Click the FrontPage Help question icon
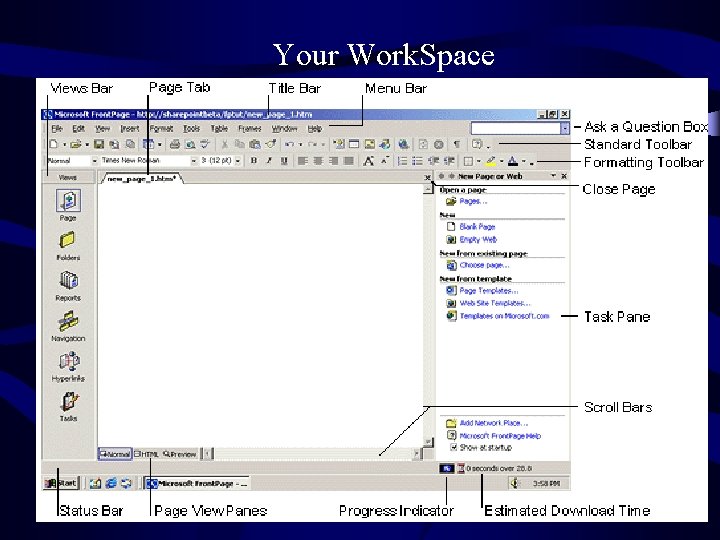This screenshot has width=720, height=540. pyautogui.click(x=477, y=144)
